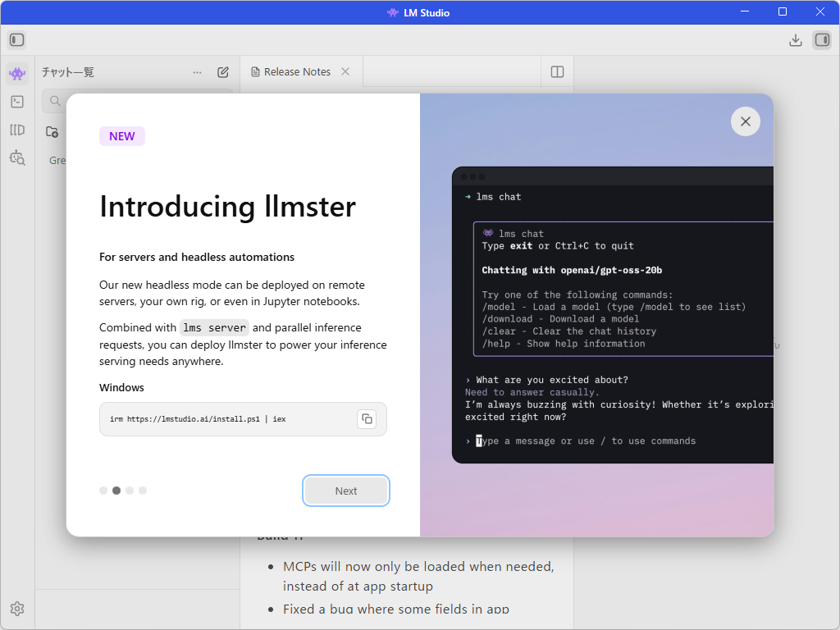This screenshot has width=840, height=630.
Task: Open LM Studio settings with the gear icon
Action: pyautogui.click(x=16, y=609)
